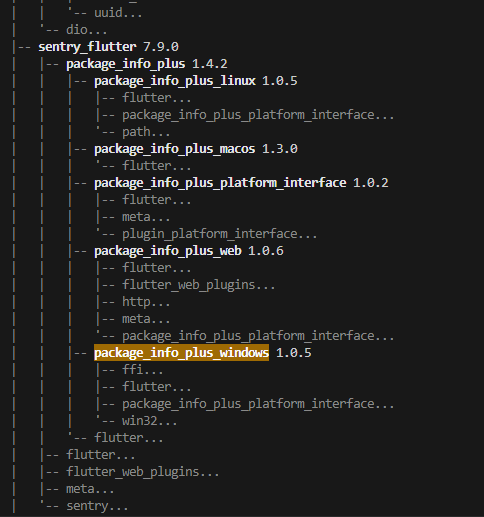484x517 pixels.
Task: Click the 'ffi...' dependency line
Action: (143, 370)
